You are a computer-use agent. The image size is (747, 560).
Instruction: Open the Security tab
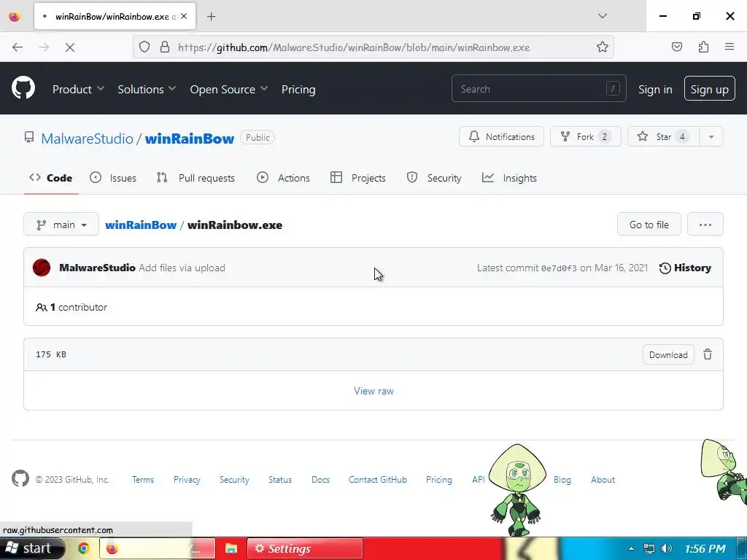[x=434, y=178]
